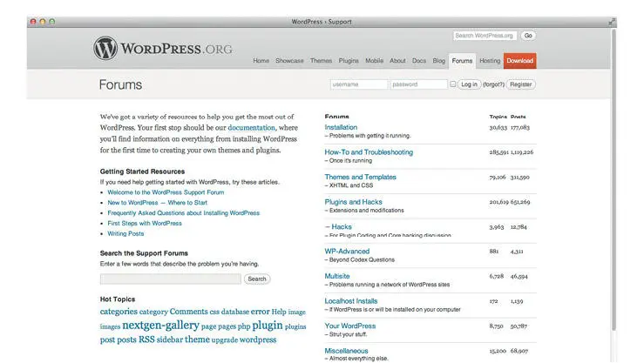
Task: Open the WP-Advanced forum
Action: point(347,252)
